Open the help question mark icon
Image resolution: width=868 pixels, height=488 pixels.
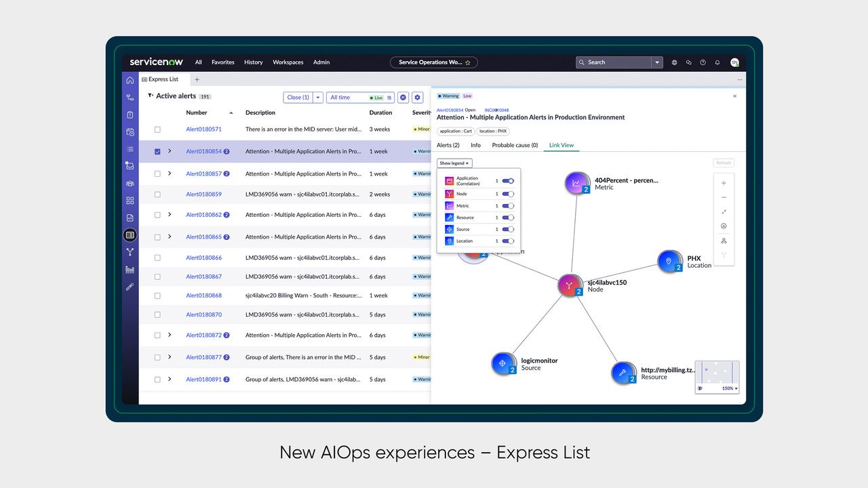(703, 62)
